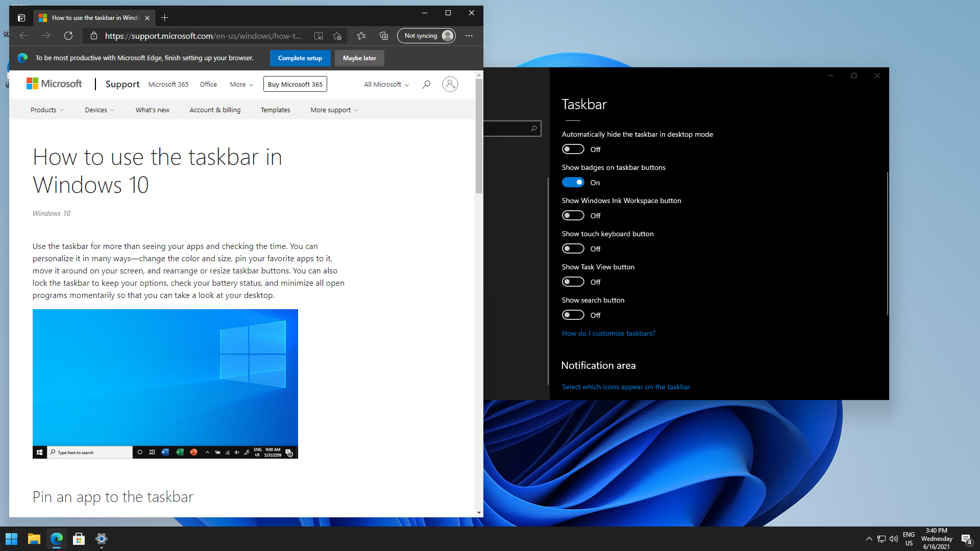Screen dimensions: 980x551
Task: Expand the All Microsoft dropdown
Action: coord(386,85)
